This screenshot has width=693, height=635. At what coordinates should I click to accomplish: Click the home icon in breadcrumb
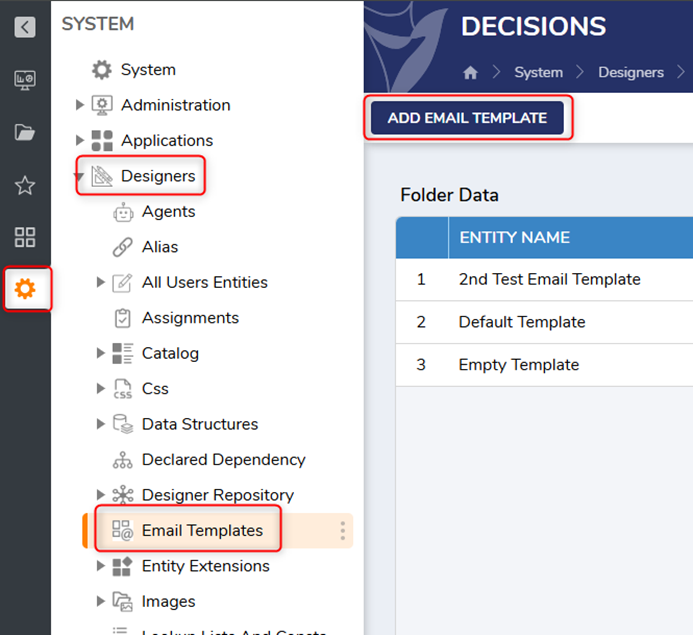click(x=470, y=73)
